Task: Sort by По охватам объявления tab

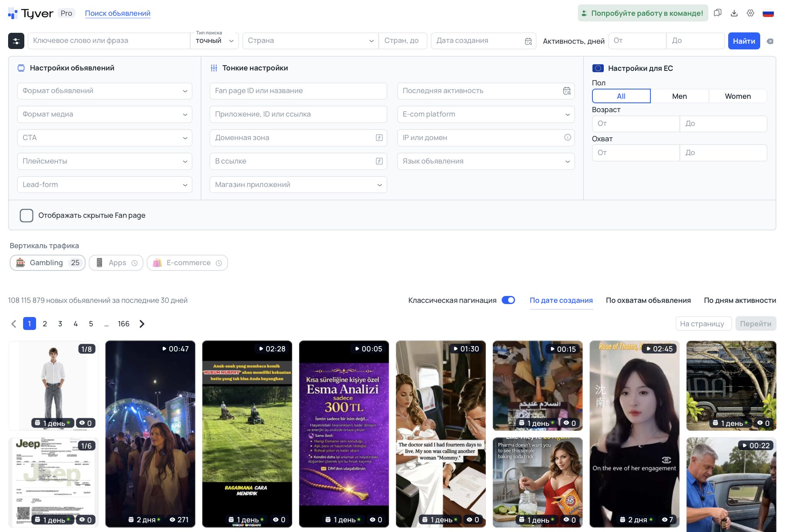Action: point(648,300)
